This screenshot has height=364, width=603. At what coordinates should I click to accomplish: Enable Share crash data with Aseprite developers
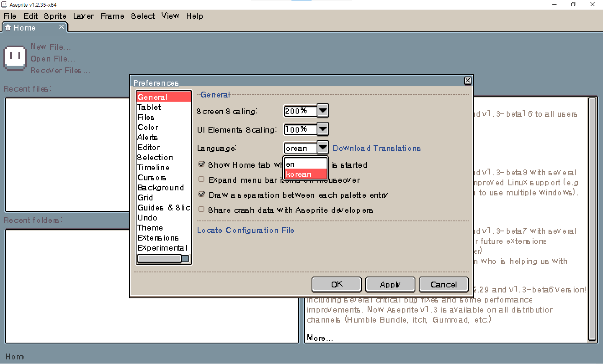pyautogui.click(x=201, y=210)
